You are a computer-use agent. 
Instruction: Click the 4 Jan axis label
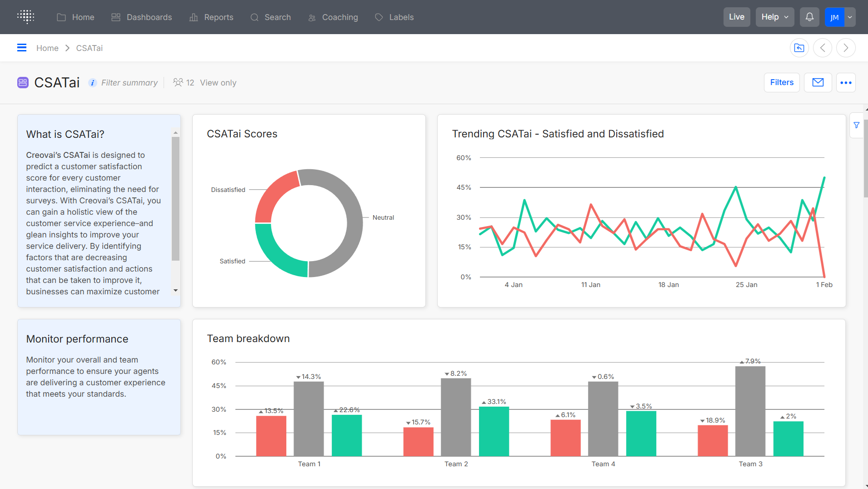(x=514, y=285)
